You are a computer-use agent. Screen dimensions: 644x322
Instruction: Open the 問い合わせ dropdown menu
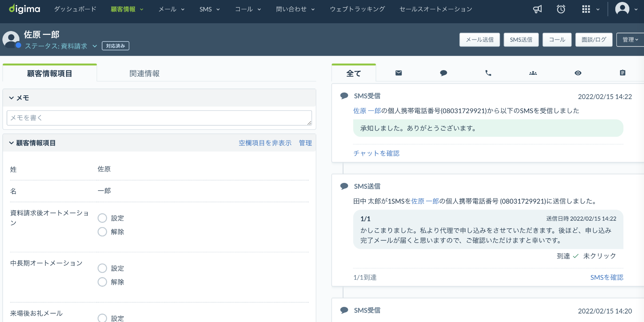tap(295, 9)
